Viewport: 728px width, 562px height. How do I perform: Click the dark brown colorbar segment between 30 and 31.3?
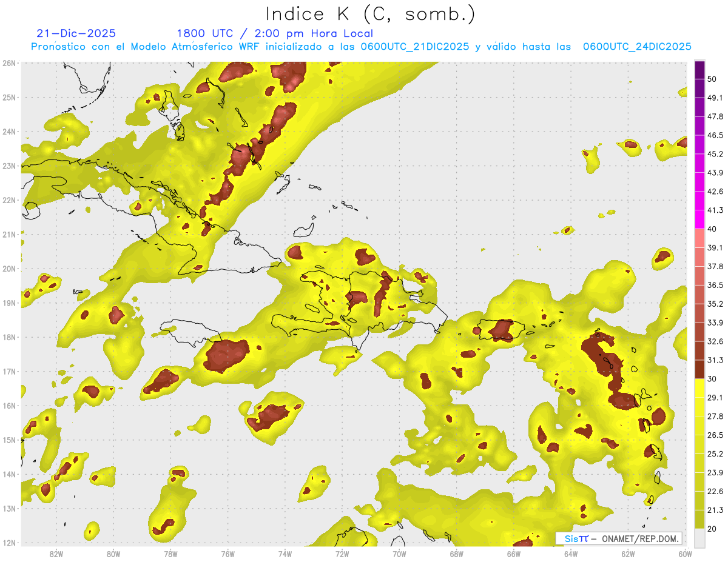[699, 370]
